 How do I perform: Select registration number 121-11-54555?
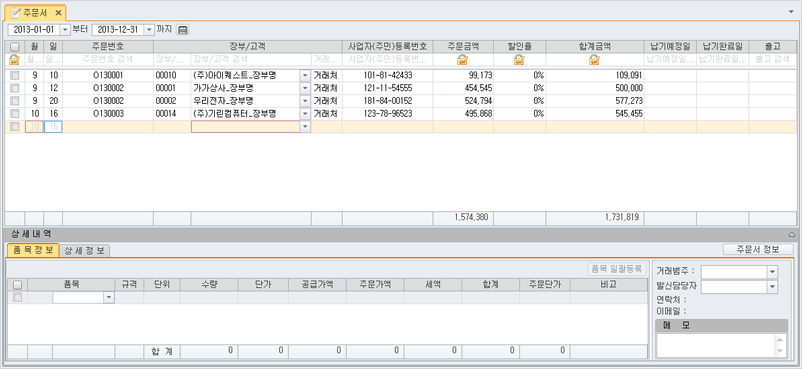pos(388,88)
